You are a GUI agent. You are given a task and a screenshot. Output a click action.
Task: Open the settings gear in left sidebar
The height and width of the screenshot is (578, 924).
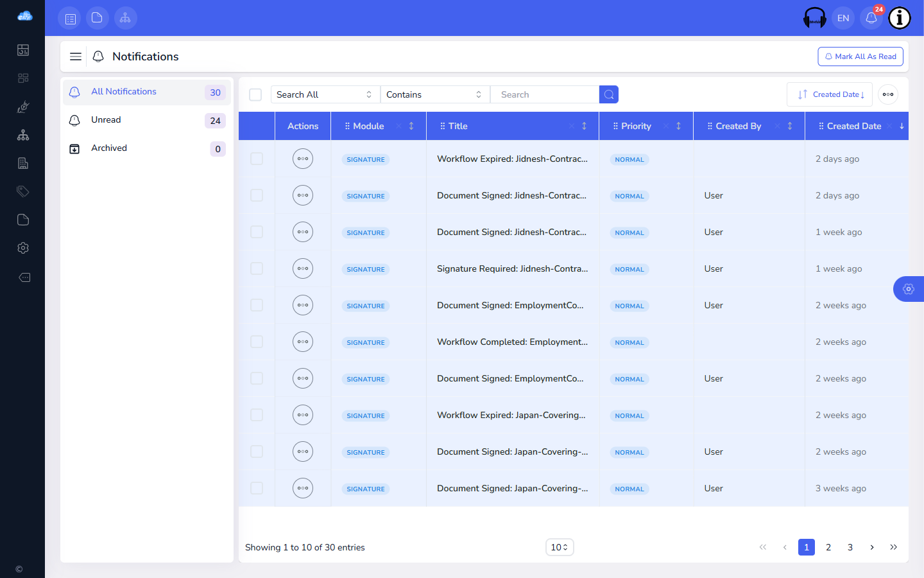[x=23, y=248]
